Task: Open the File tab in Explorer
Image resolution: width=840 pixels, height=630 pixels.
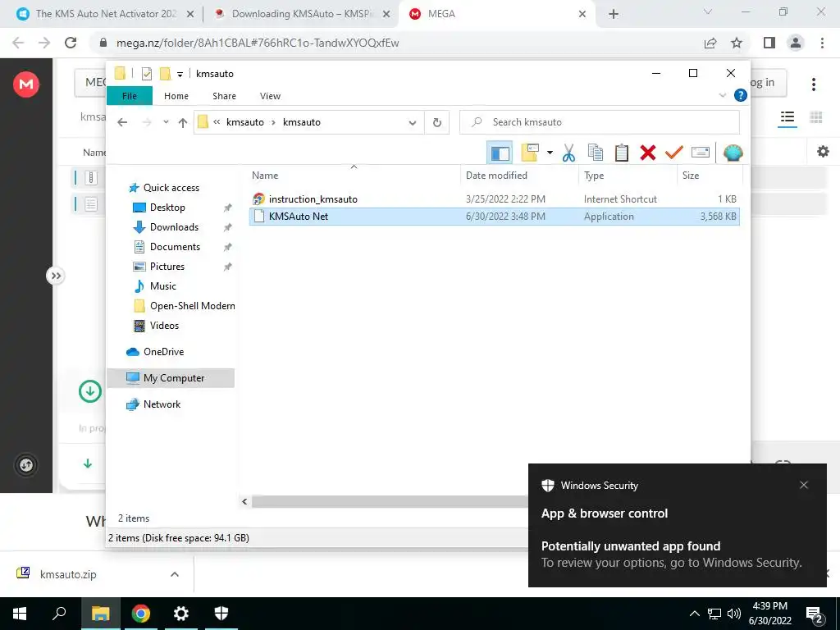Action: (130, 96)
